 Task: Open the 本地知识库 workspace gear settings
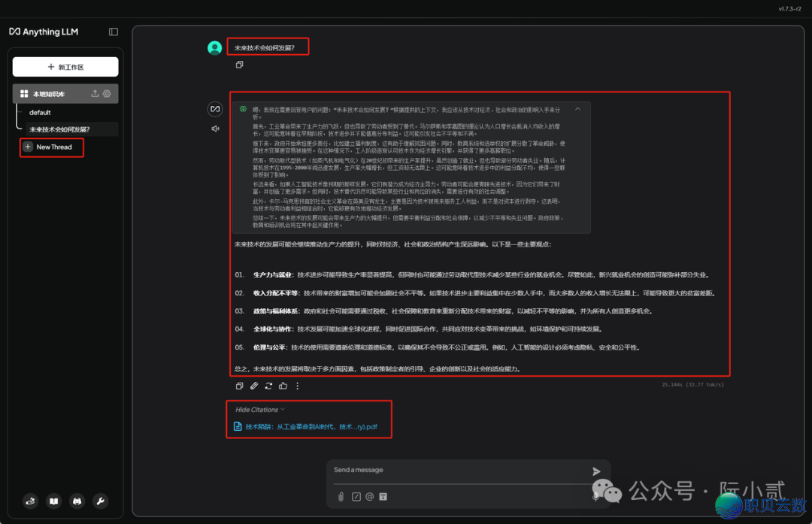[107, 93]
